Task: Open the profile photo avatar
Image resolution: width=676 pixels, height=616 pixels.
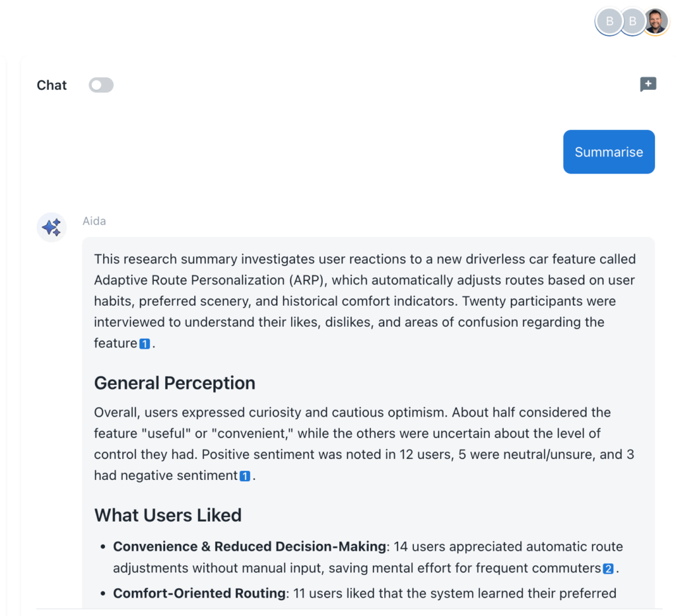Action: pos(656,22)
